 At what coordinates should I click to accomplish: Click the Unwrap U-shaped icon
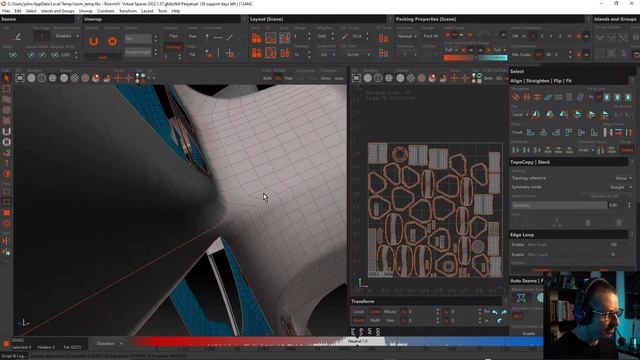click(x=94, y=41)
